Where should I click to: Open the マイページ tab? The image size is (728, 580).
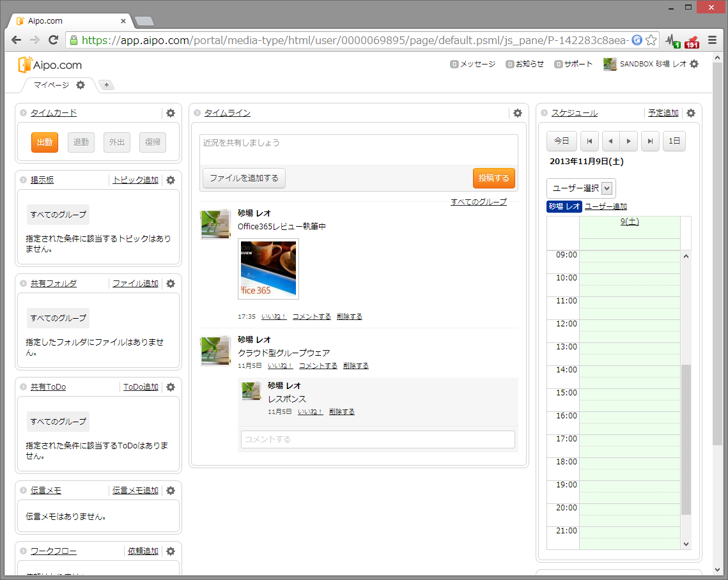pos(51,85)
